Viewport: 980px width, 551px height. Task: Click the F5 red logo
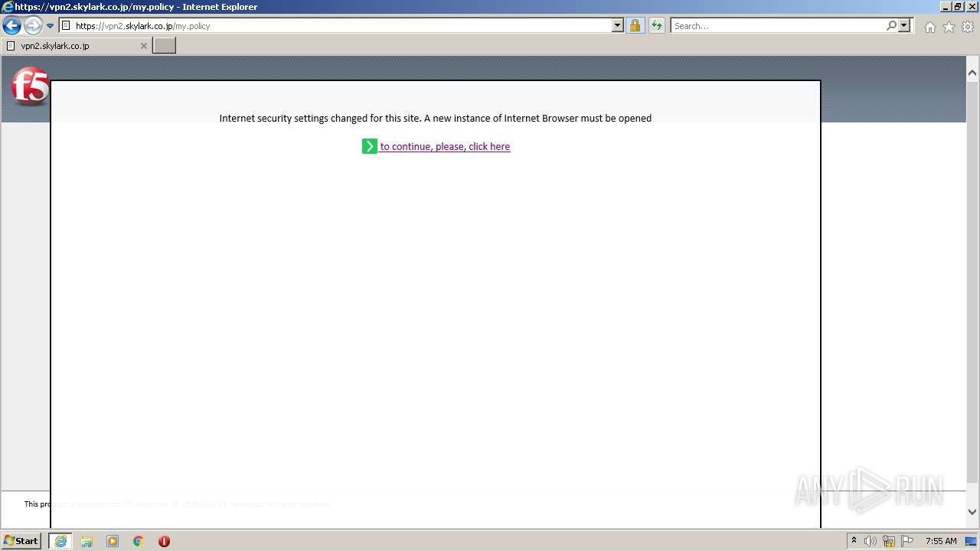pyautogui.click(x=31, y=87)
